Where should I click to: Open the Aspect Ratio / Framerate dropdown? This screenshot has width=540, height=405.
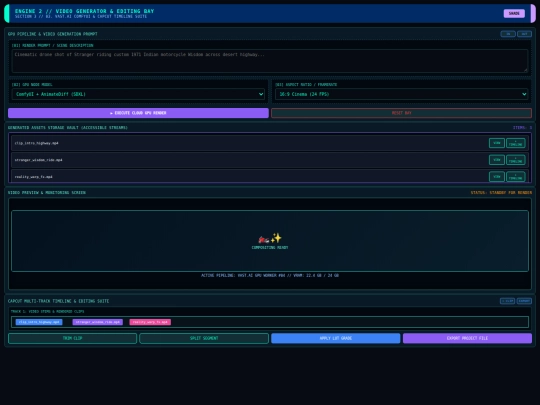pos(402,94)
